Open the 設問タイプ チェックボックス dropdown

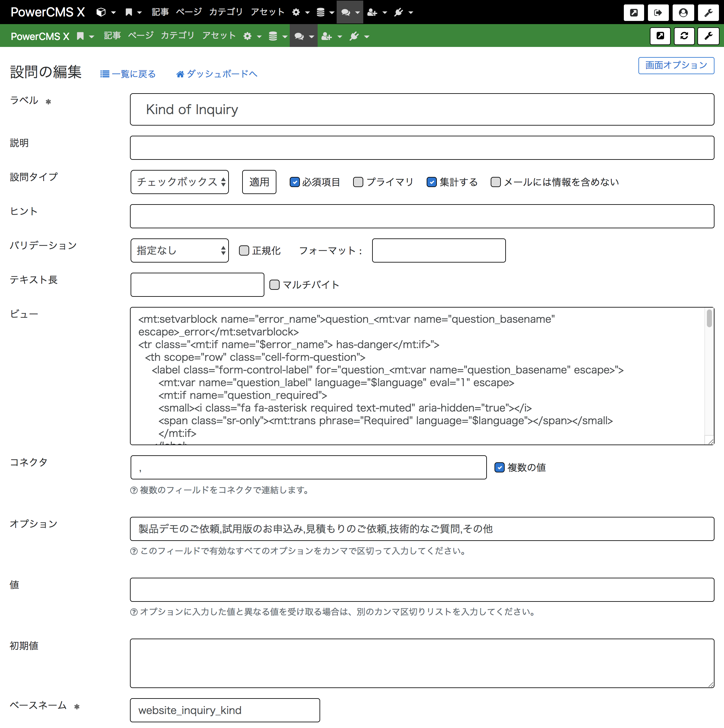pos(180,182)
